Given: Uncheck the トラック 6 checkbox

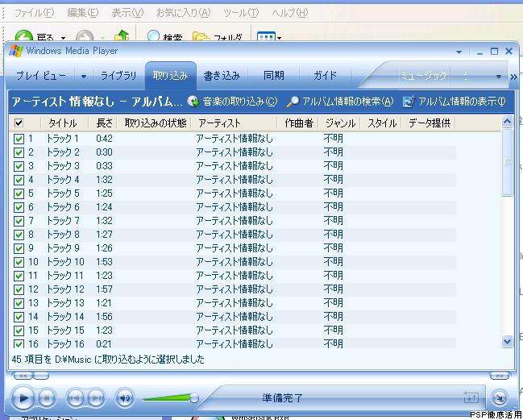Looking at the screenshot, I should point(19,207).
